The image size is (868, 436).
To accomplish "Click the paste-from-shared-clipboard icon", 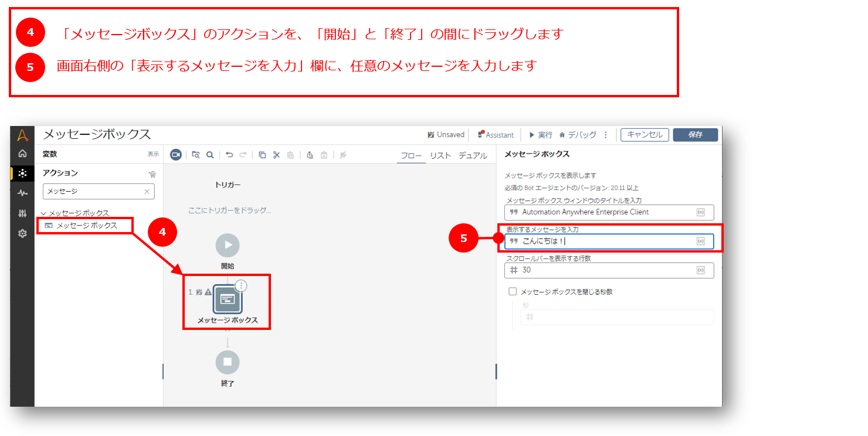I will [324, 155].
